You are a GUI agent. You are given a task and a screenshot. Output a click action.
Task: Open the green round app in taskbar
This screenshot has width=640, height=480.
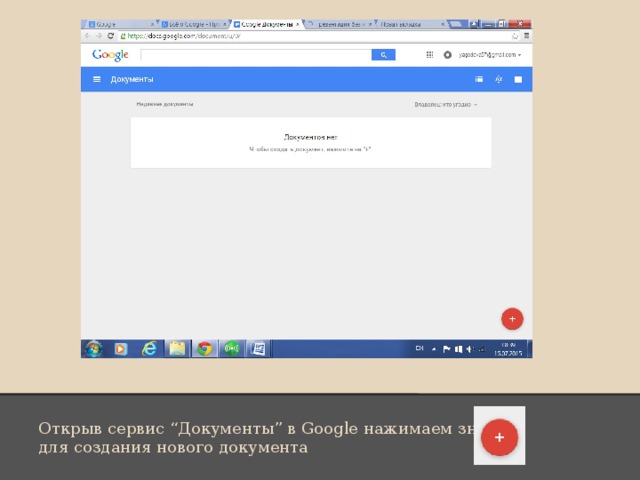pyautogui.click(x=232, y=349)
